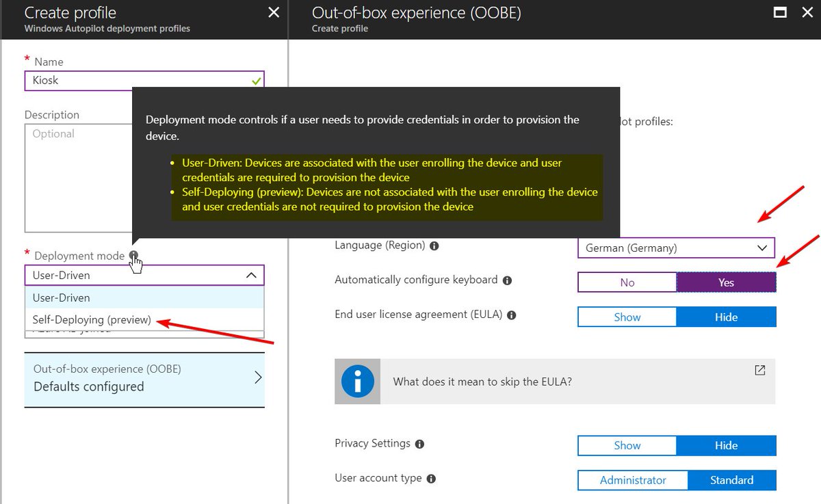Set Privacy Settings to Show

click(x=627, y=445)
